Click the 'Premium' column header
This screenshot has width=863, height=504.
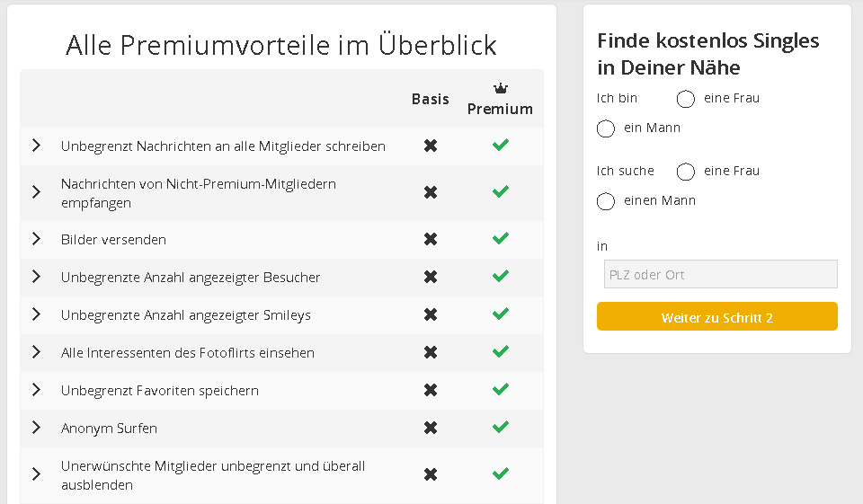(500, 109)
